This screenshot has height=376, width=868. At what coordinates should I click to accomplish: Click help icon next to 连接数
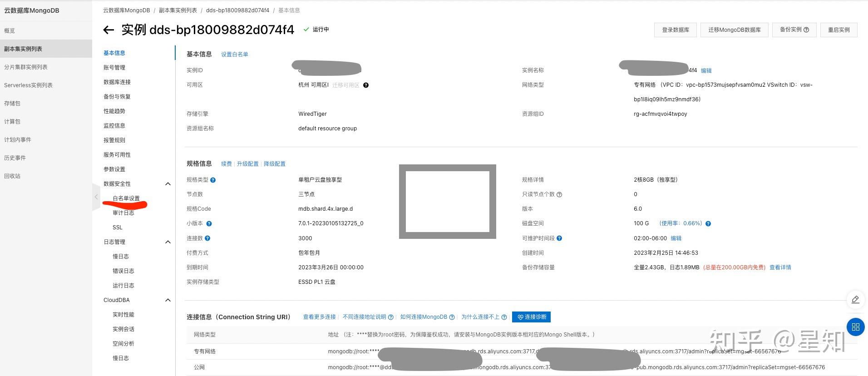(207, 238)
